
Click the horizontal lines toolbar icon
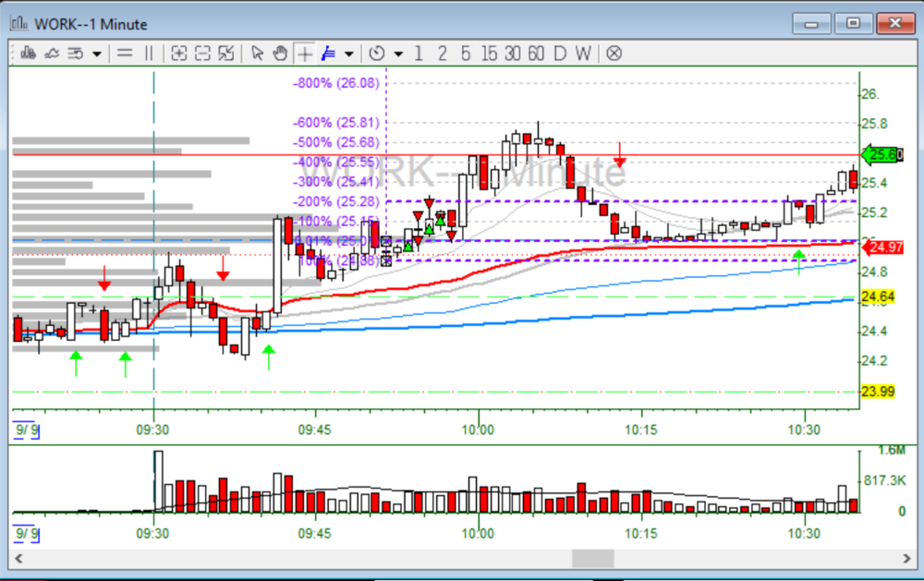tap(125, 54)
